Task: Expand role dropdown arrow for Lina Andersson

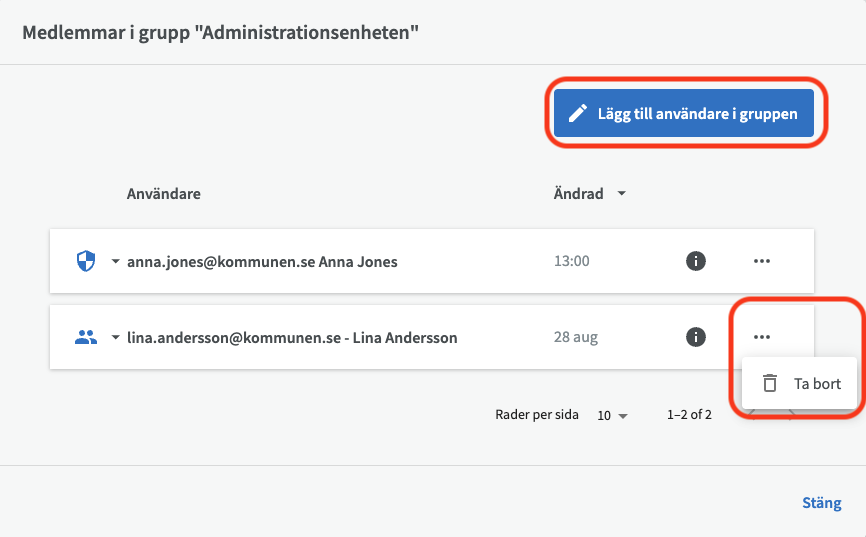Action: 115,338
